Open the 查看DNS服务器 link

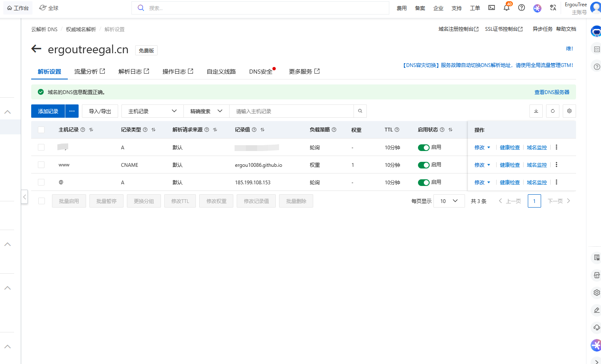552,92
